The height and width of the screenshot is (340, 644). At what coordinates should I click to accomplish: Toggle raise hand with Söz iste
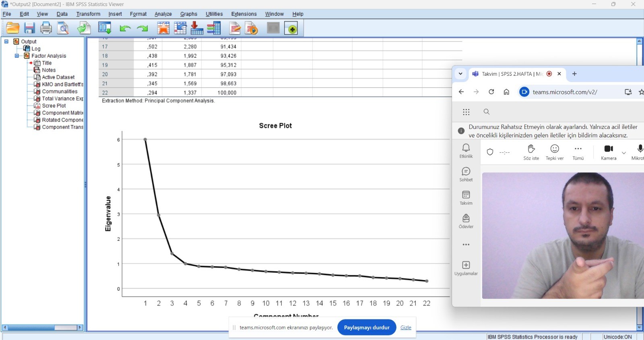tap(531, 152)
